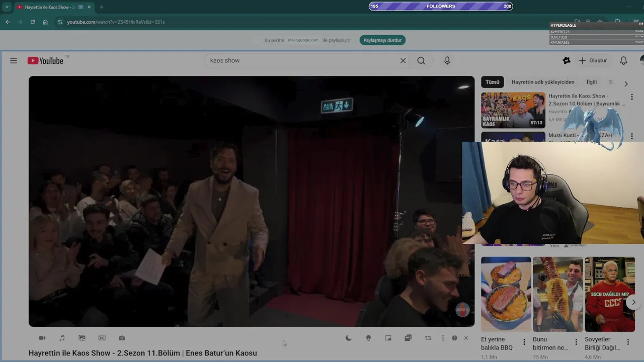Toggle the loop repeat icon
The image size is (644, 362).
(428, 338)
